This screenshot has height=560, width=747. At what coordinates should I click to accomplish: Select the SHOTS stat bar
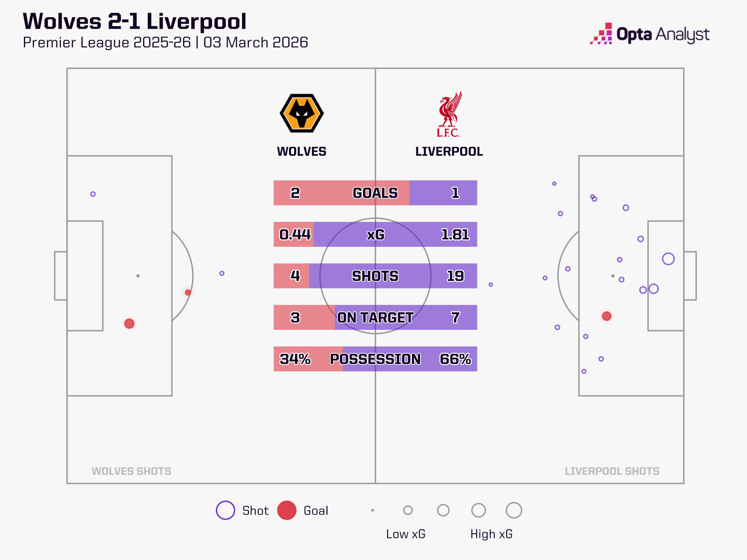click(x=375, y=276)
